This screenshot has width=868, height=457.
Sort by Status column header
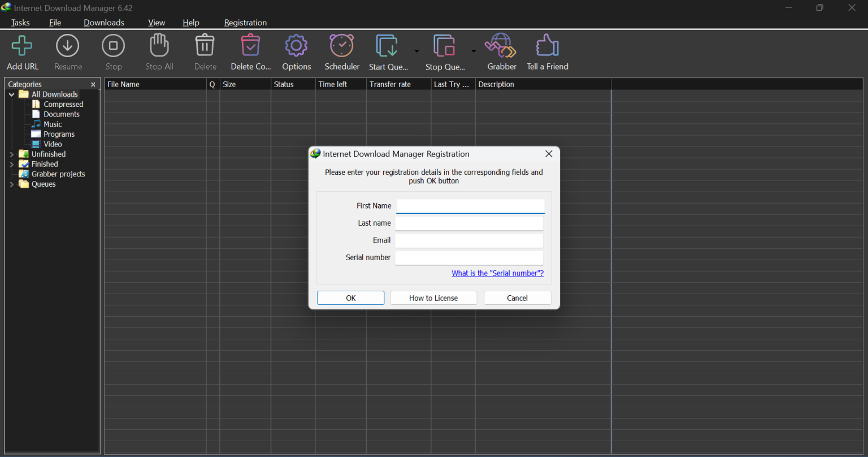click(293, 84)
